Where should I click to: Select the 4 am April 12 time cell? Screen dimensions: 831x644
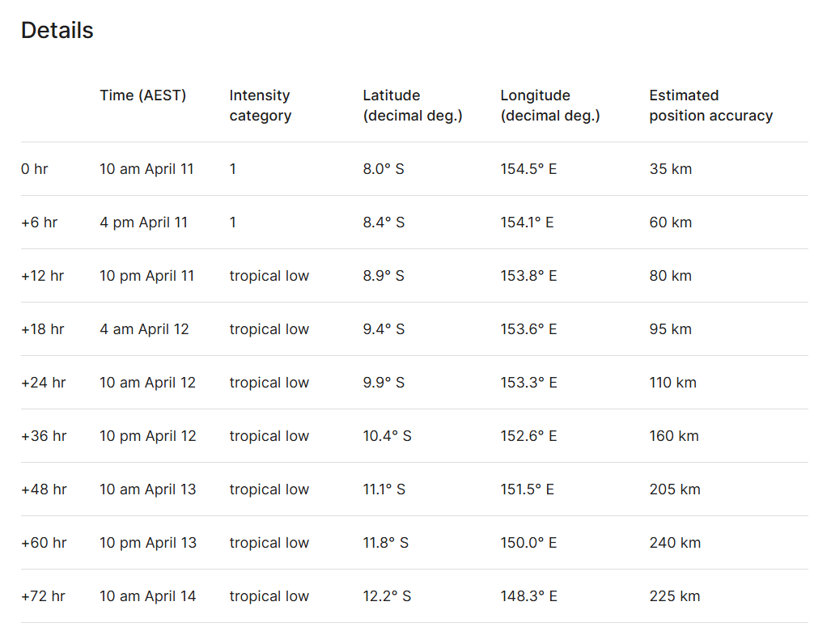point(144,329)
